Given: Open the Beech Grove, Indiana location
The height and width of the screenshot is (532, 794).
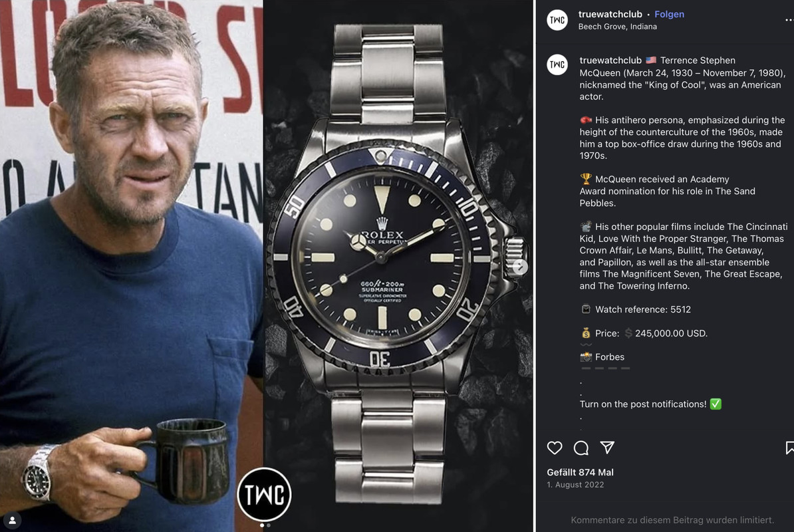Looking at the screenshot, I should click(x=617, y=27).
